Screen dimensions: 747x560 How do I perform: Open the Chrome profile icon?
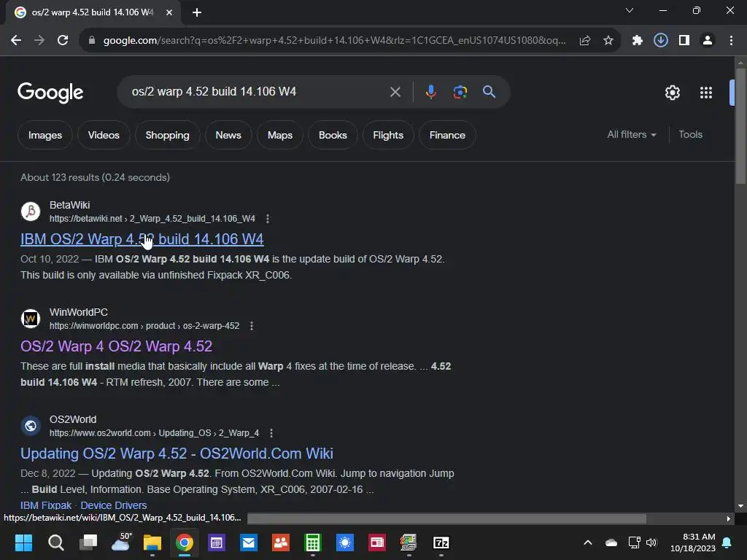pyautogui.click(x=708, y=41)
